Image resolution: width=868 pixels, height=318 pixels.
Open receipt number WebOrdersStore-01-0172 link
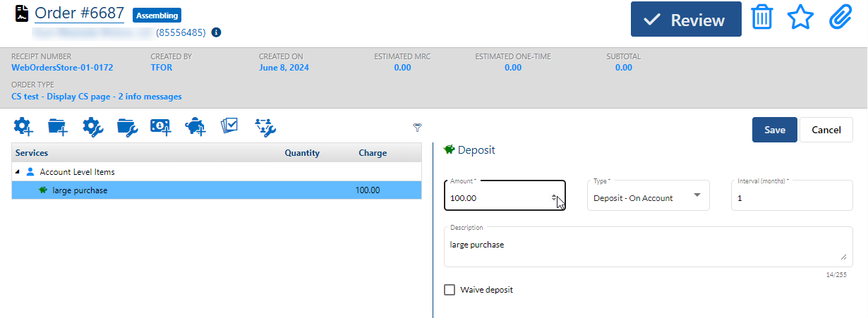tap(62, 68)
